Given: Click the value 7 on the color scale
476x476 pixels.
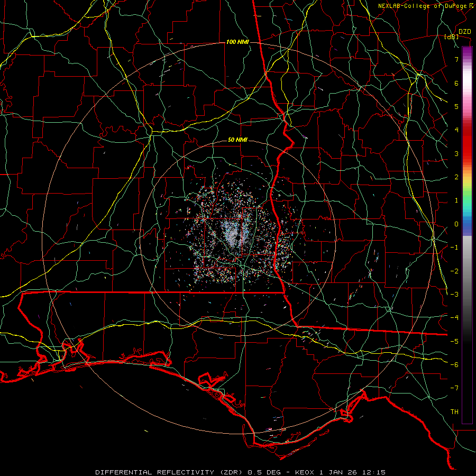Looking at the screenshot, I should 456,59.
